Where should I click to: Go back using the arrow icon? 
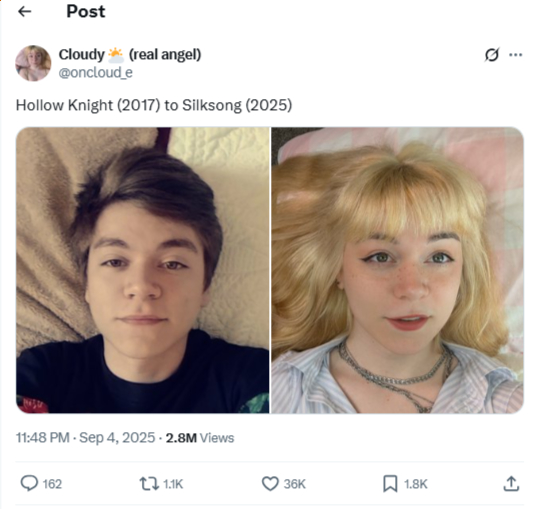click(x=25, y=12)
